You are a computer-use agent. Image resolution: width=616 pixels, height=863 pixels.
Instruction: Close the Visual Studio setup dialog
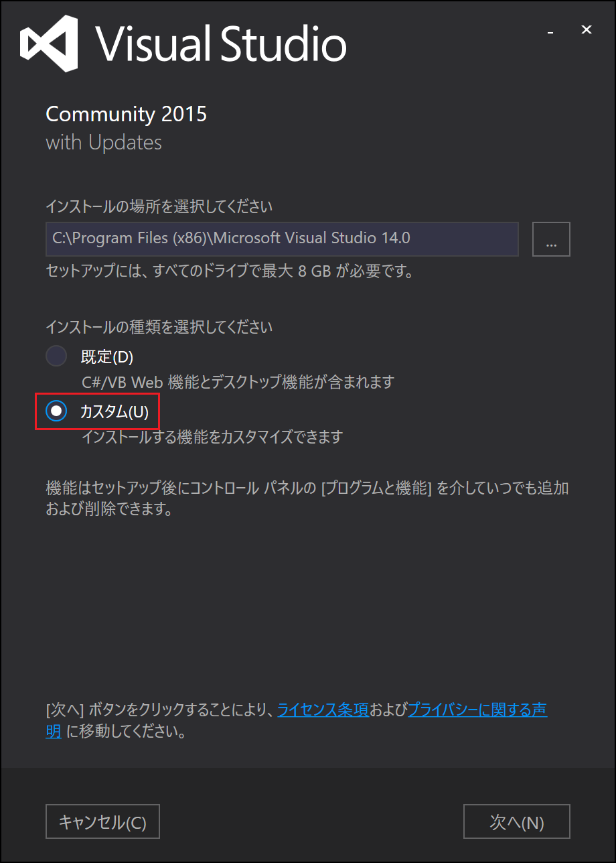click(587, 30)
